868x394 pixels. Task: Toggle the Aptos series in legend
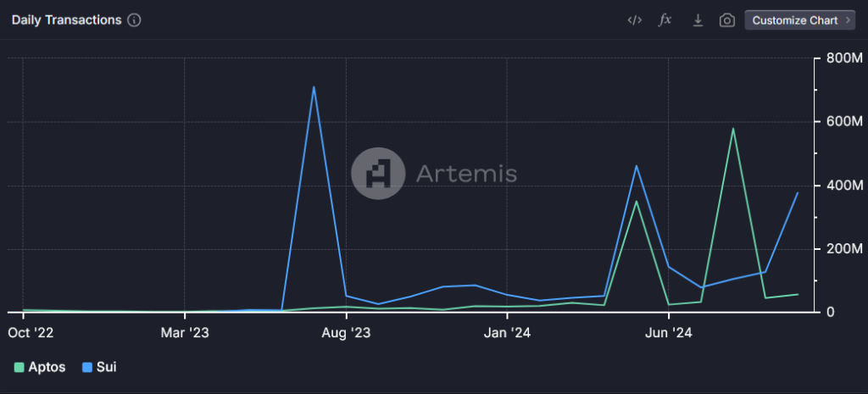pyautogui.click(x=40, y=367)
